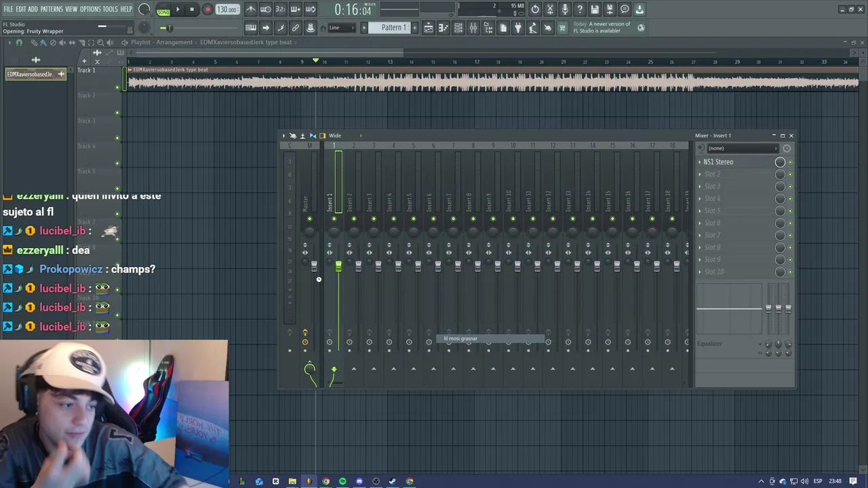Open Google Chrome from the Windows taskbar
This screenshot has width=868, height=488.
(326, 481)
